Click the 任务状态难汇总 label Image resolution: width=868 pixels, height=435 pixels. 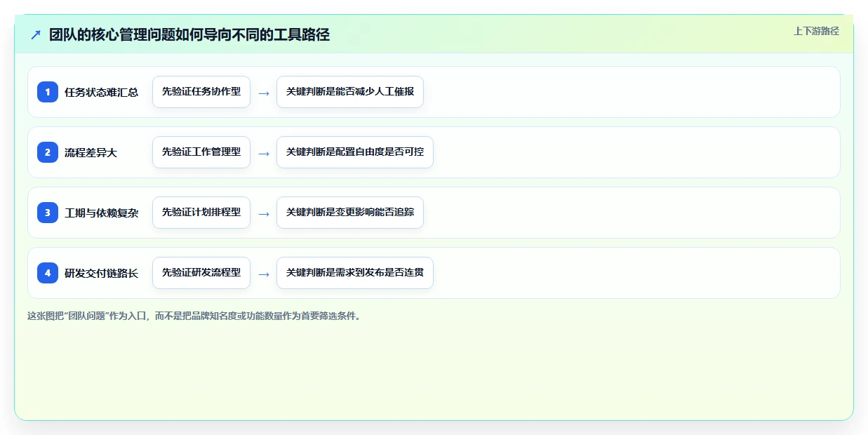(x=101, y=93)
